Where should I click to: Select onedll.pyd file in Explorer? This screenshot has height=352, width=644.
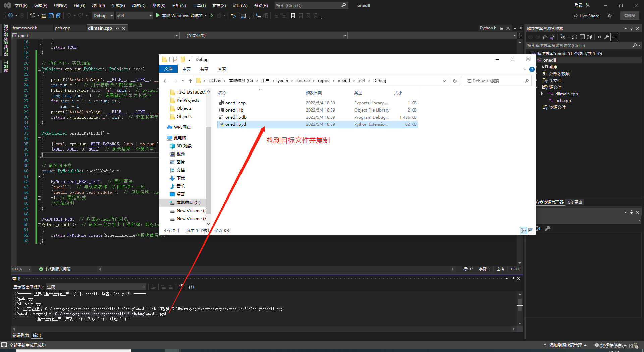317,124
